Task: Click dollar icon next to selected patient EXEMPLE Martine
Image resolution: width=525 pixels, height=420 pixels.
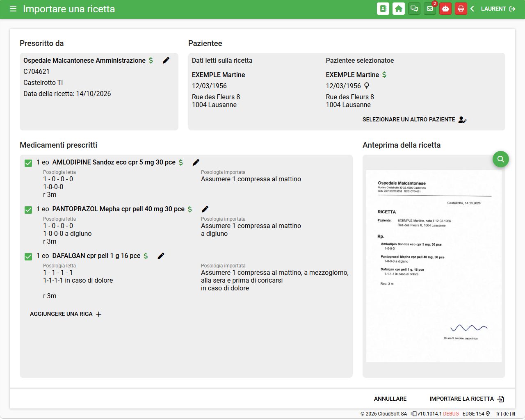Action: pos(384,75)
